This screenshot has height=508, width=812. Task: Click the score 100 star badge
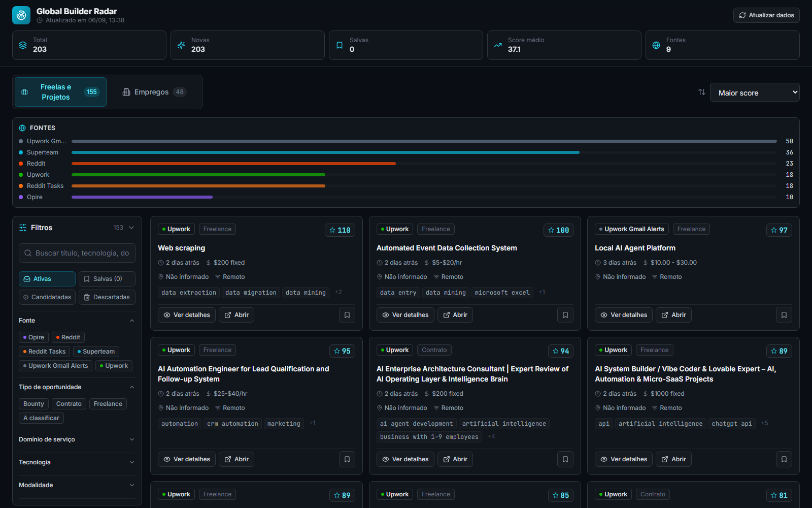pyautogui.click(x=559, y=230)
